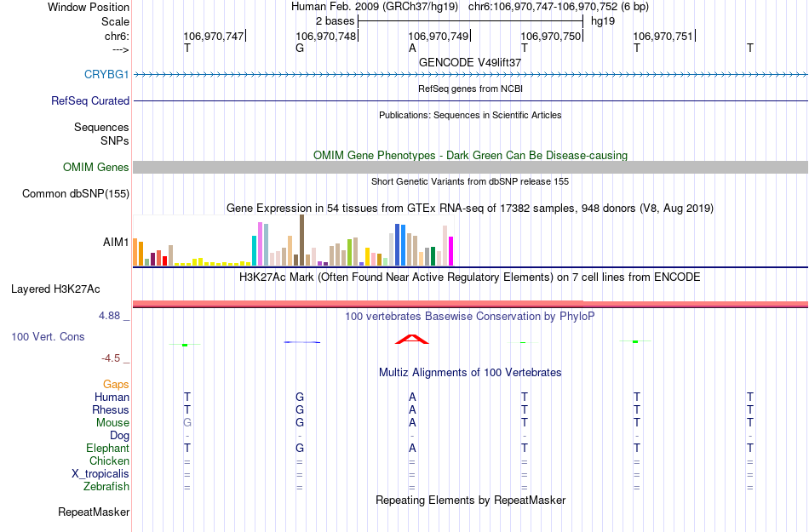Image resolution: width=809 pixels, height=532 pixels.
Task: Click the RepeatMasker track label
Action: (94, 512)
